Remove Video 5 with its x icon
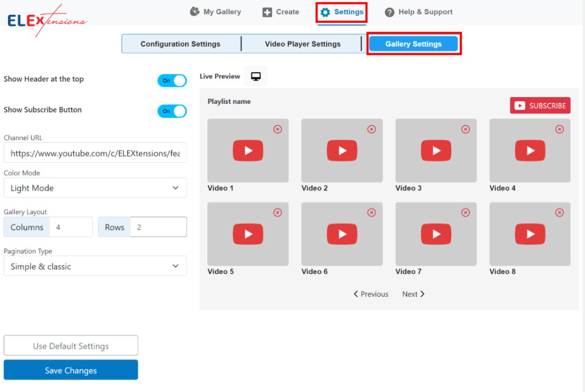Image resolution: width=585 pixels, height=392 pixels. (278, 213)
